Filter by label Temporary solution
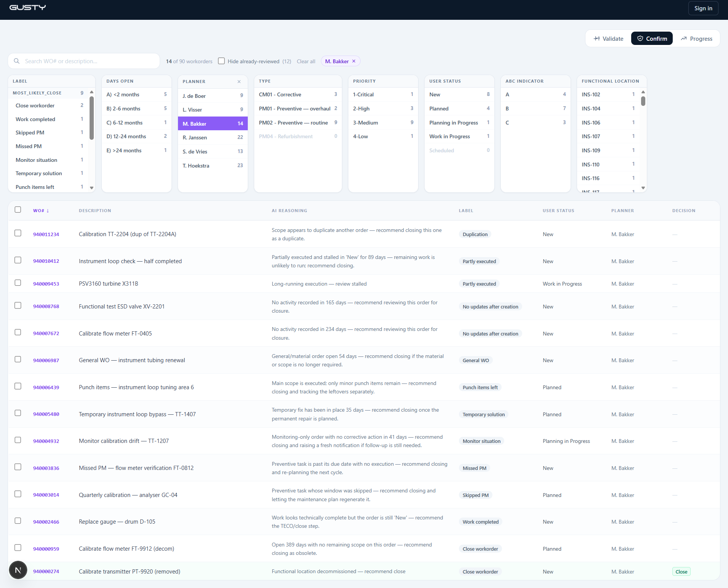The height and width of the screenshot is (588, 728). 48,173
